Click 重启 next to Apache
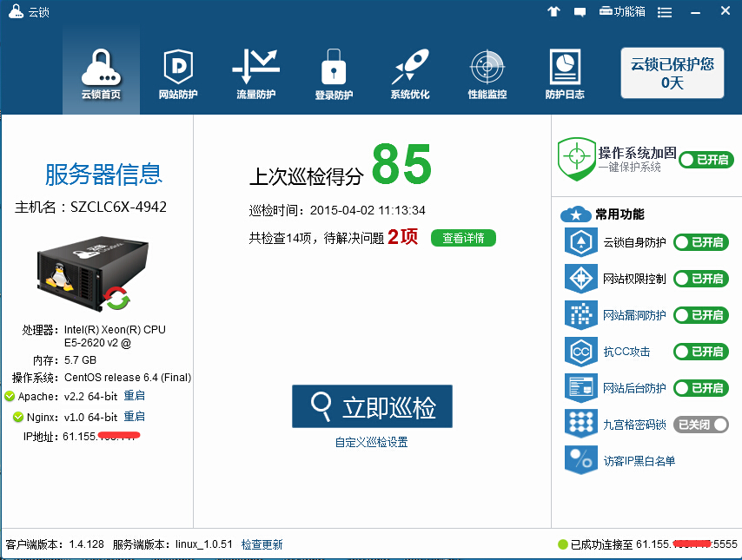742x560 pixels. [134, 397]
